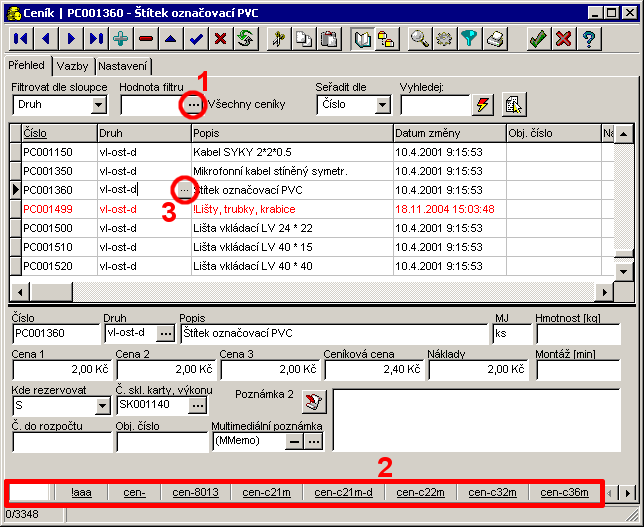This screenshot has width=644, height=527.
Task: Delete record using red minus icon
Action: click(x=146, y=39)
